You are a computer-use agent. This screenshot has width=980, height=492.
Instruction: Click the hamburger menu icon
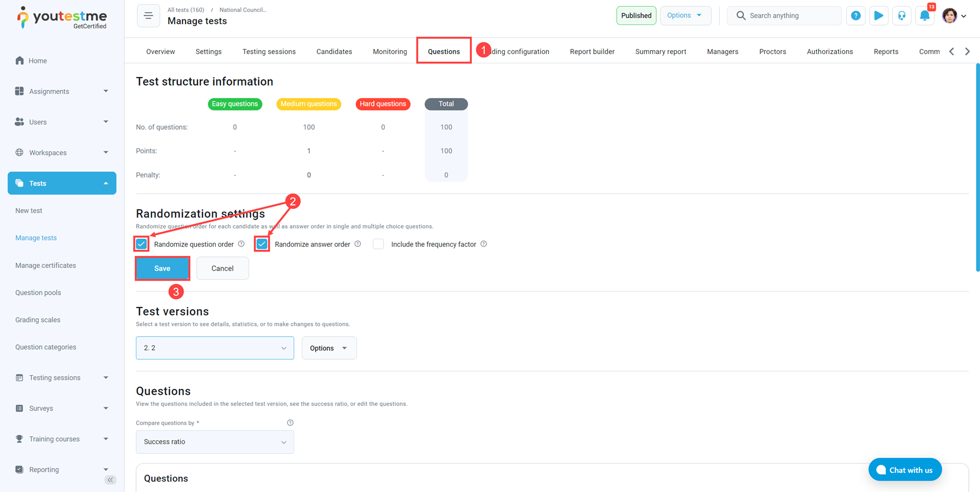point(148,16)
